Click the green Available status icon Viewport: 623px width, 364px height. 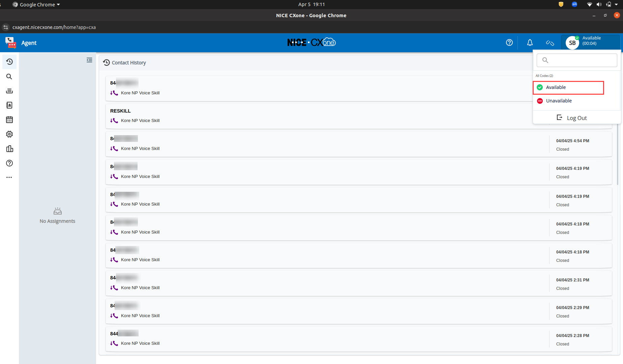[x=540, y=87]
